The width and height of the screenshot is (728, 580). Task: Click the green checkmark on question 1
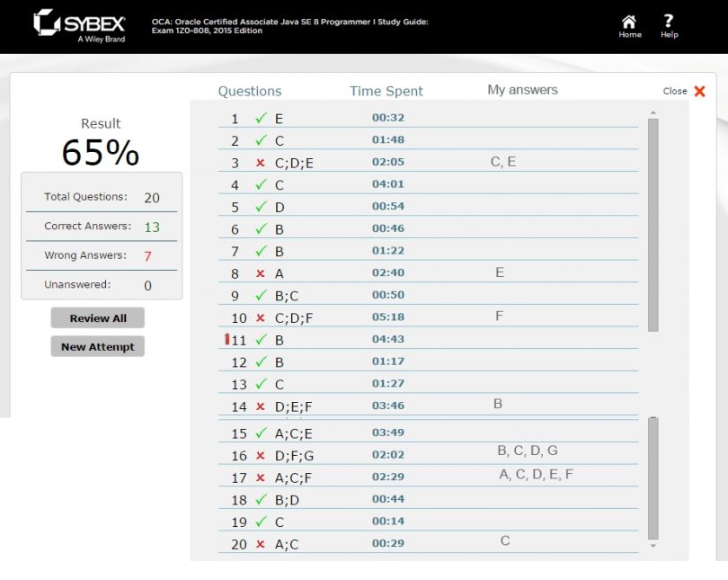(261, 118)
